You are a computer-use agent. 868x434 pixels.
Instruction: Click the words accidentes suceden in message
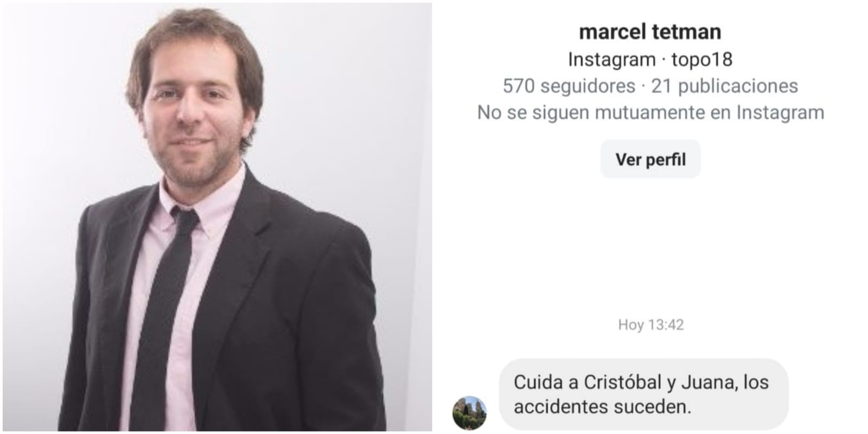pyautogui.click(x=602, y=407)
